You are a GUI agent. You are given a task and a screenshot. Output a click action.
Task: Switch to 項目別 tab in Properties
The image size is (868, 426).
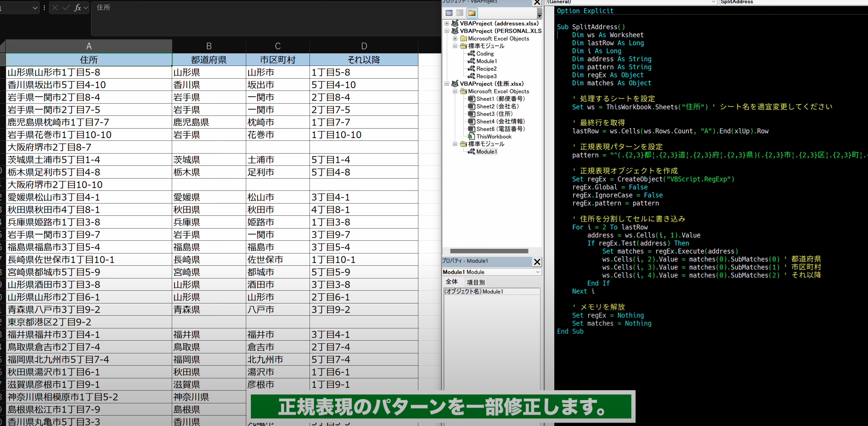pos(476,282)
